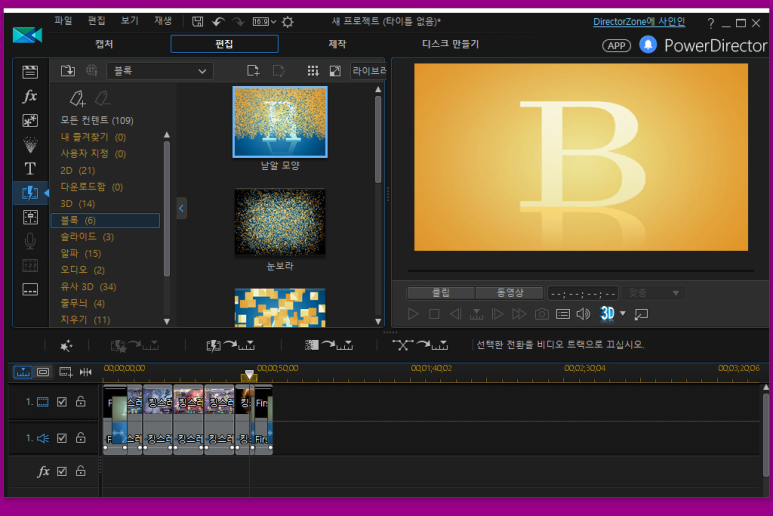Click the timeline playhead marker
This screenshot has height=516, width=773.
click(249, 375)
